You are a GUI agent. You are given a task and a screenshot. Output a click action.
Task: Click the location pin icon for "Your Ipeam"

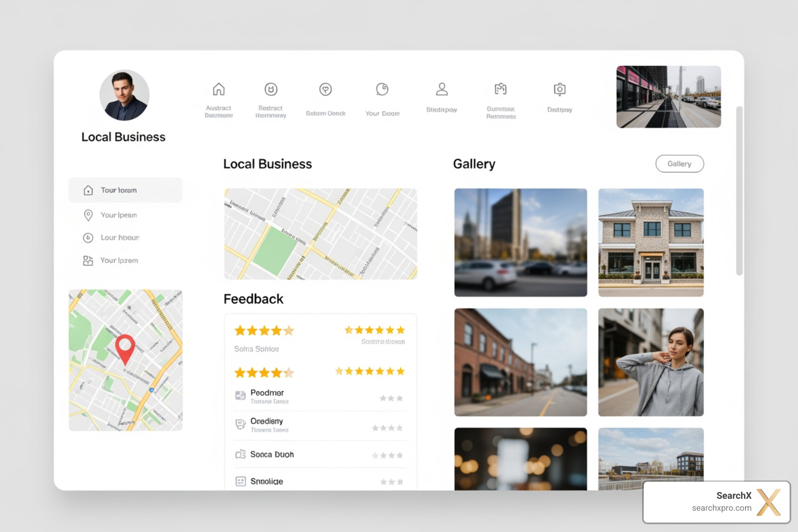point(88,215)
